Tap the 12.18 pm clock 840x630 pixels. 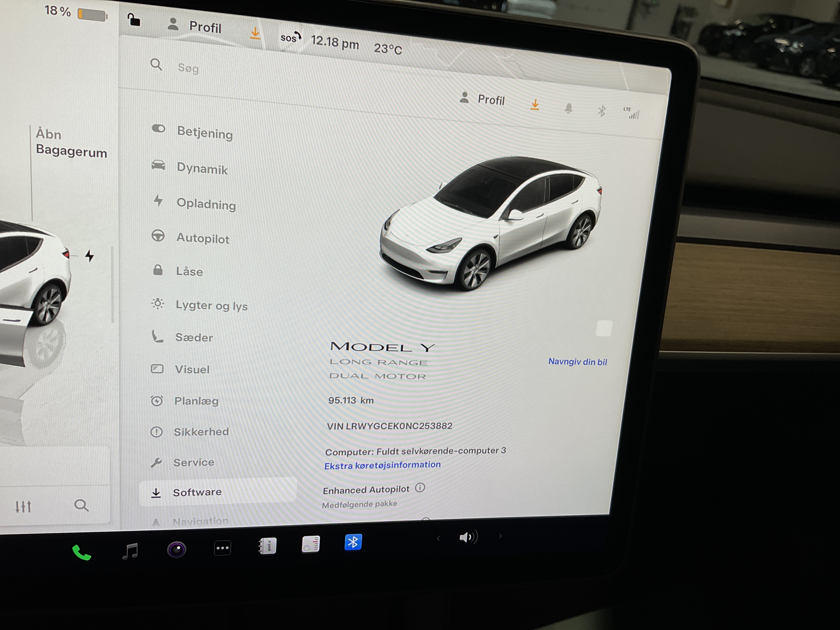335,42
